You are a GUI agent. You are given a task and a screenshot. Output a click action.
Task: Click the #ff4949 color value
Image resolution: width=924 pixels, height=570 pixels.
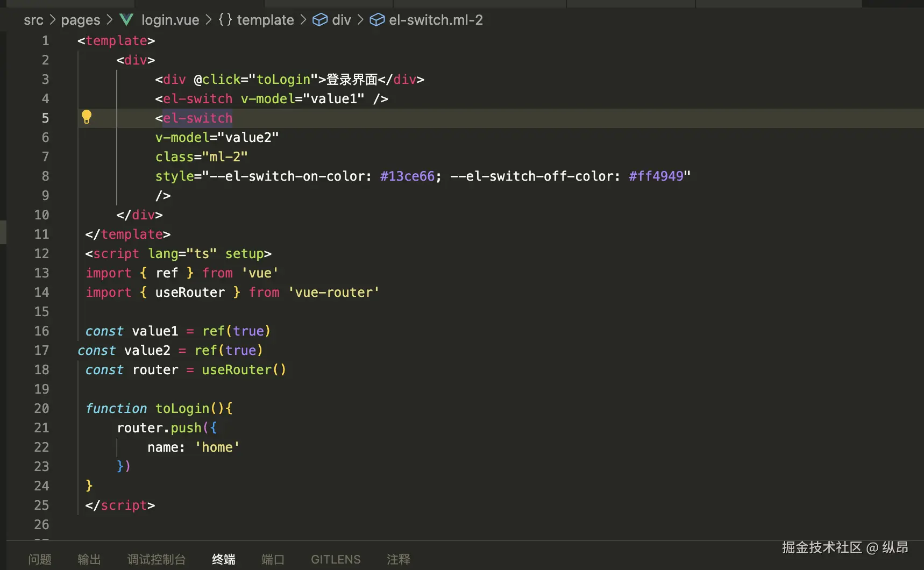point(656,176)
